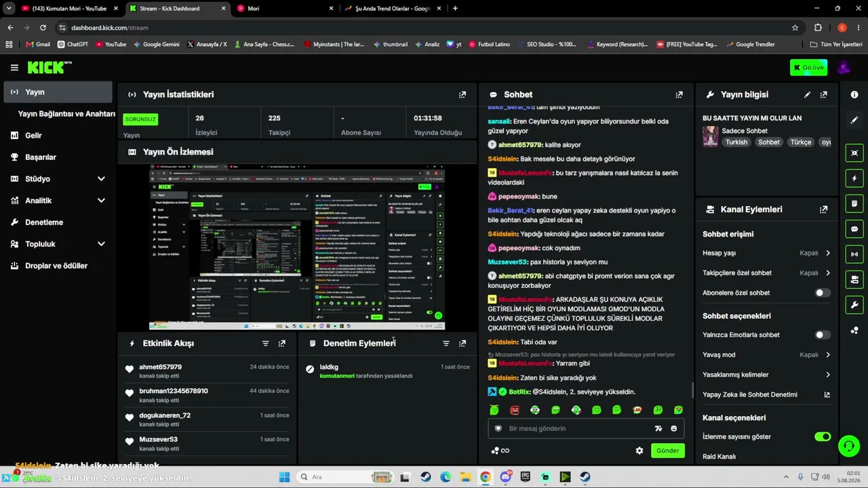868x488 pixels.
Task: Open Başarılar in the sidebar
Action: [x=58, y=157]
